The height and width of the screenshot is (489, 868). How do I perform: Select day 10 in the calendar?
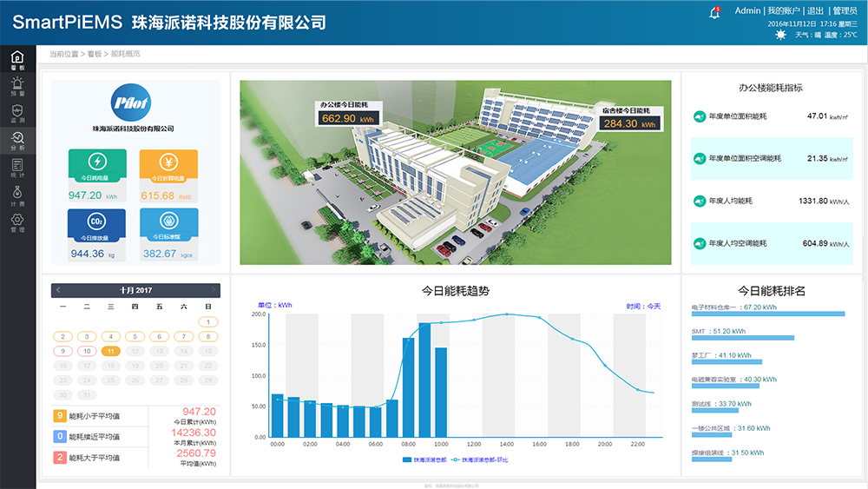[x=87, y=351]
